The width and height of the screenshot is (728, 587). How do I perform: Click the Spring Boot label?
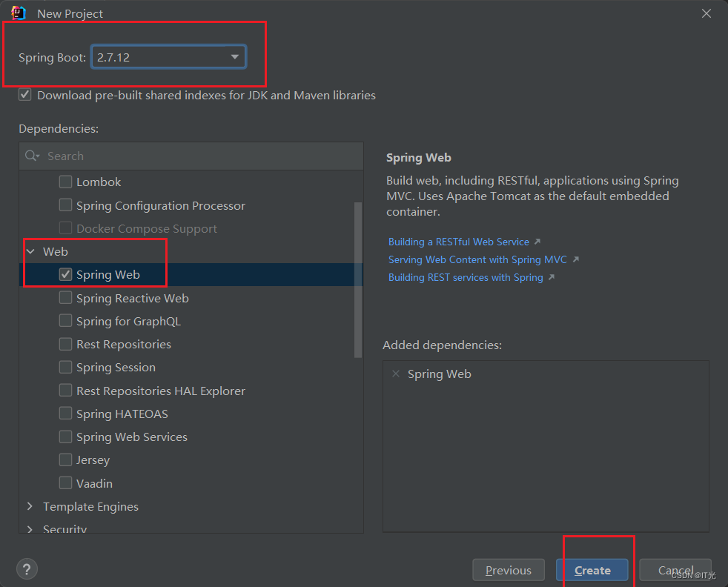pyautogui.click(x=52, y=58)
